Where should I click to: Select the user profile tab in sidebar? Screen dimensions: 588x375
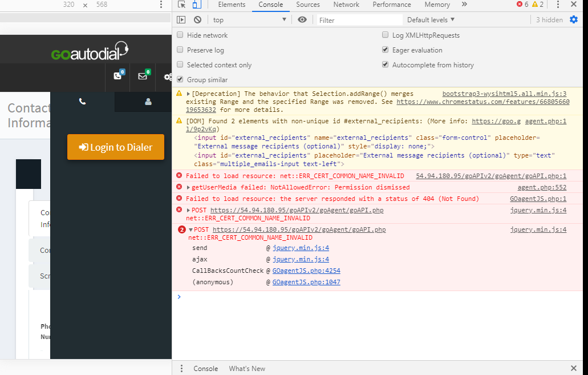[x=148, y=102]
